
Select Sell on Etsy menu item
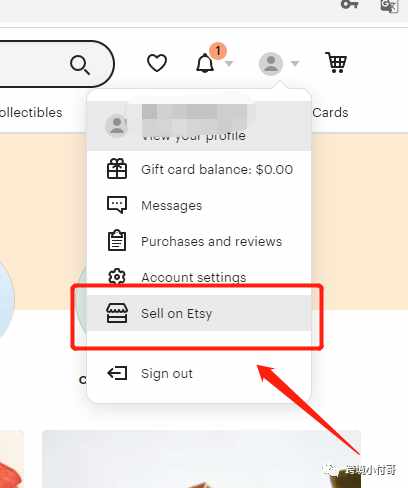199,313
